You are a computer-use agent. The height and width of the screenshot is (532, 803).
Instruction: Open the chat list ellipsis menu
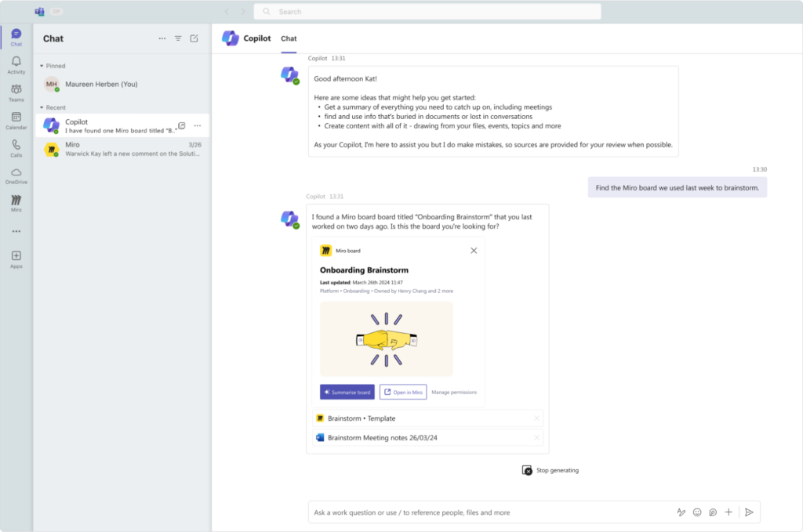click(162, 38)
